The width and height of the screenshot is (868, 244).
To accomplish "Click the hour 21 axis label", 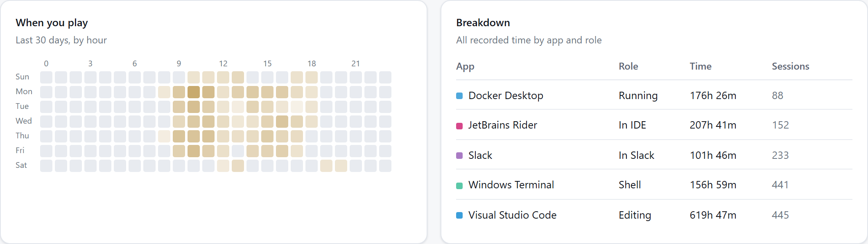I will tap(356, 64).
